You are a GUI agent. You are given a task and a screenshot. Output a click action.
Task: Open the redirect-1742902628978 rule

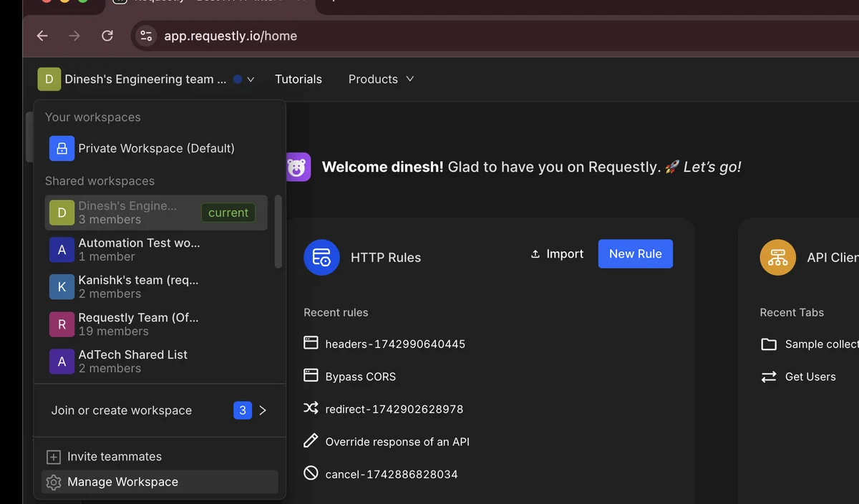point(394,409)
